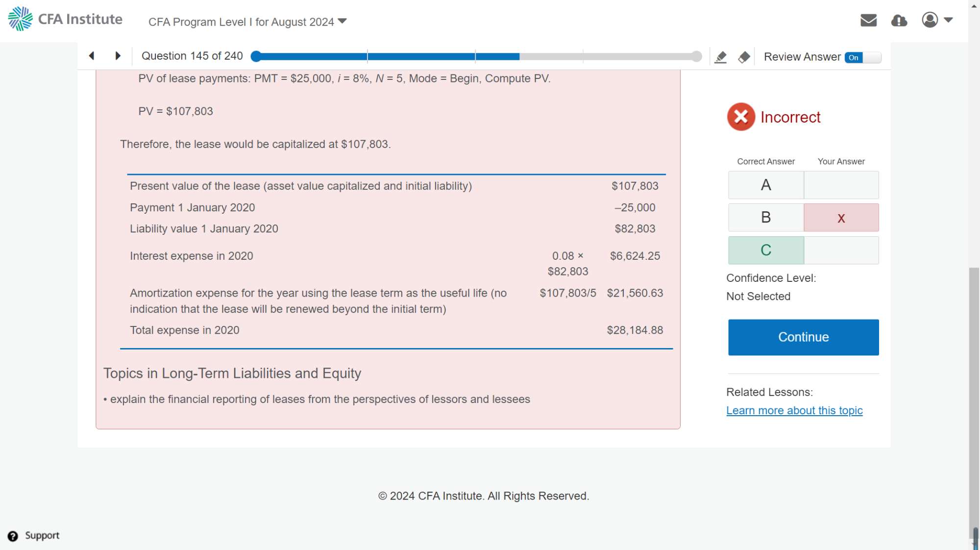This screenshot has width=980, height=550.
Task: Go to the previous question arrow
Action: click(92, 56)
